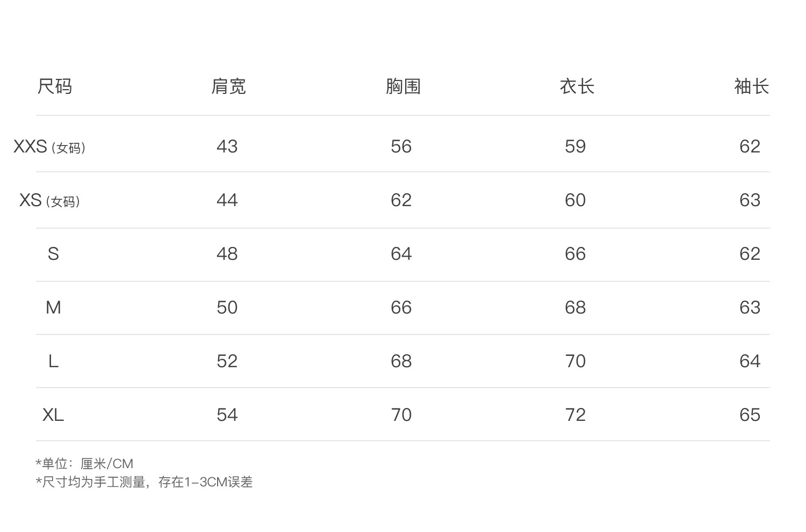Click sleeve length 65 in XL row

point(750,415)
